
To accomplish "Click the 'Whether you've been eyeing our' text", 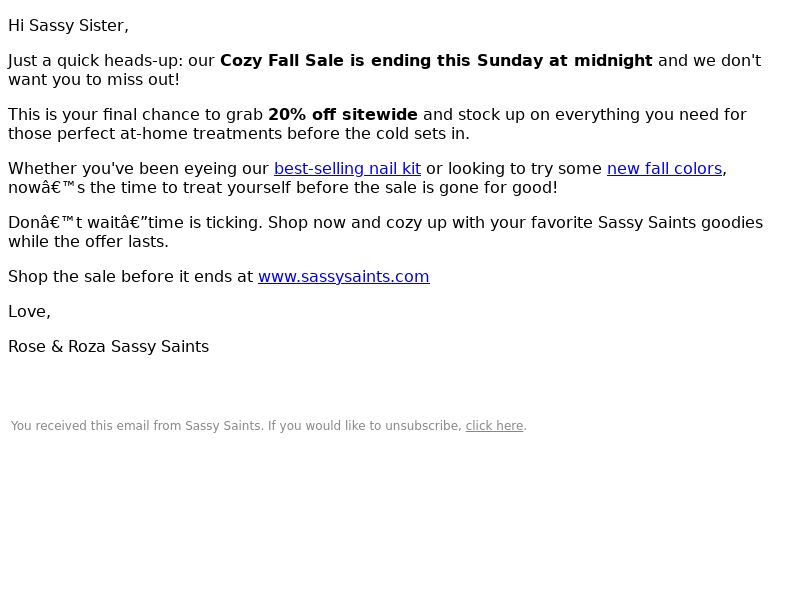I will point(138,168).
